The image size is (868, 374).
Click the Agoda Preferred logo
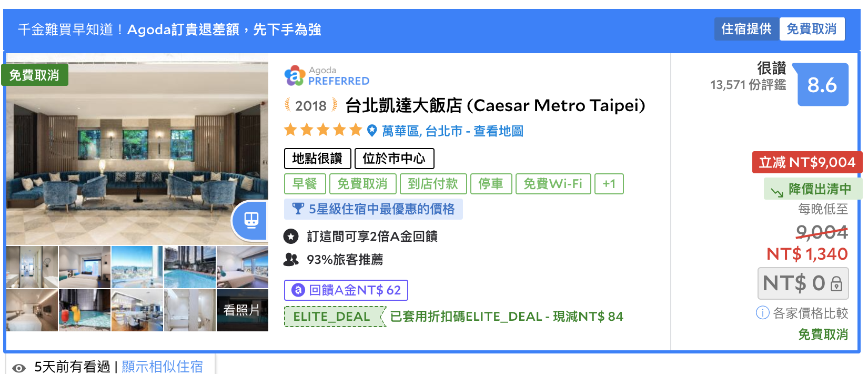coord(327,76)
